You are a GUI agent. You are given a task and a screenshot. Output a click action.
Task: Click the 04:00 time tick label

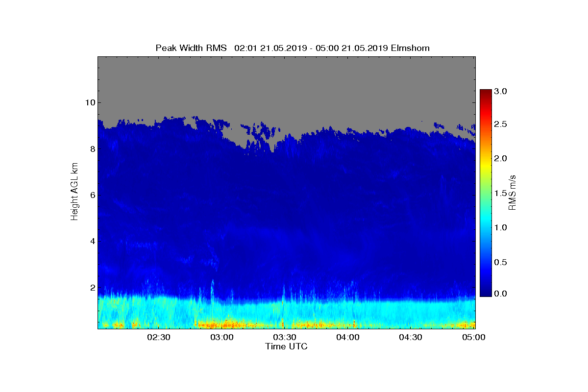coord(348,338)
